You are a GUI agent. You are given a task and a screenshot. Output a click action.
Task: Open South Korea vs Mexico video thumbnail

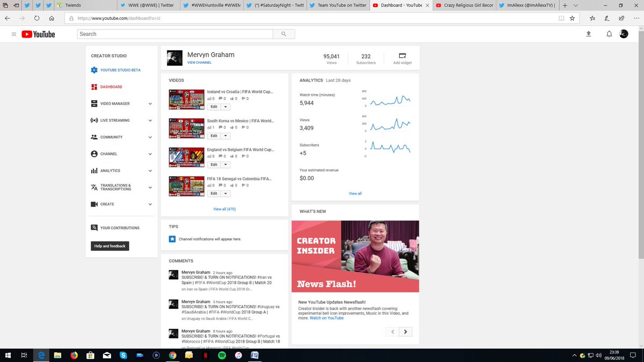click(x=187, y=128)
